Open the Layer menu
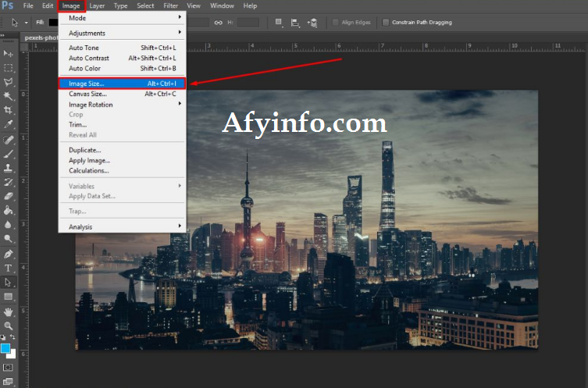Image resolution: width=588 pixels, height=388 pixels. tap(97, 5)
